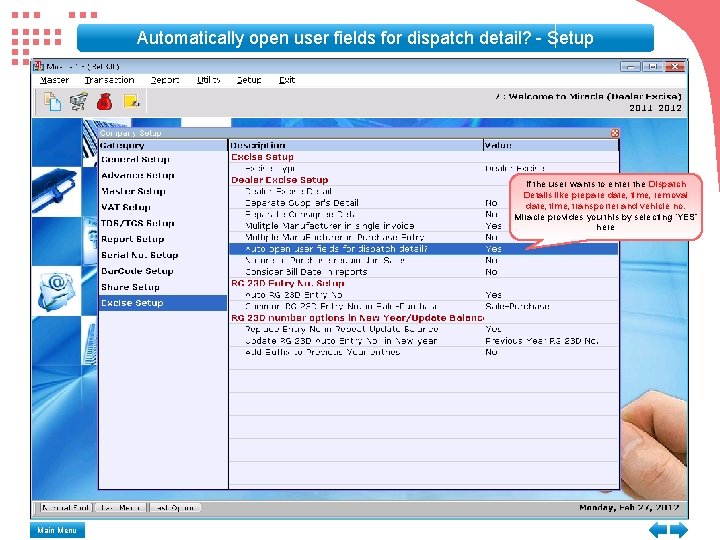Click the red money bag toolbar icon

click(105, 101)
